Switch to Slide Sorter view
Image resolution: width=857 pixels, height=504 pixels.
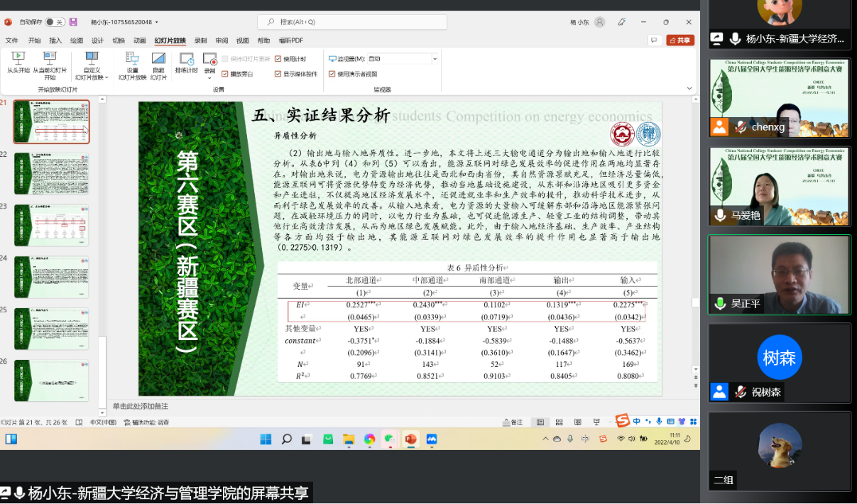pos(559,422)
